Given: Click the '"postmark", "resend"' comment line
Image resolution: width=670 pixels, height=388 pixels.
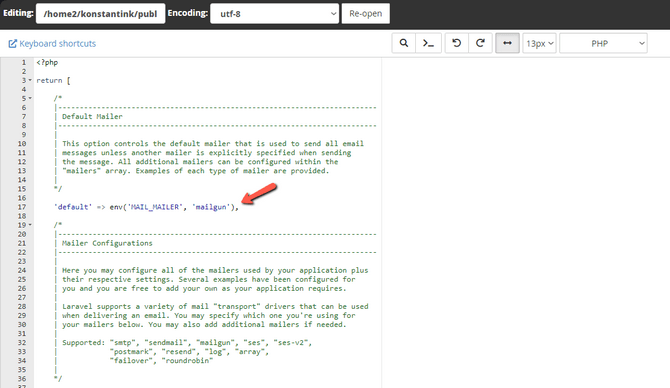Looking at the screenshot, I should pyautogui.click(x=189, y=352).
